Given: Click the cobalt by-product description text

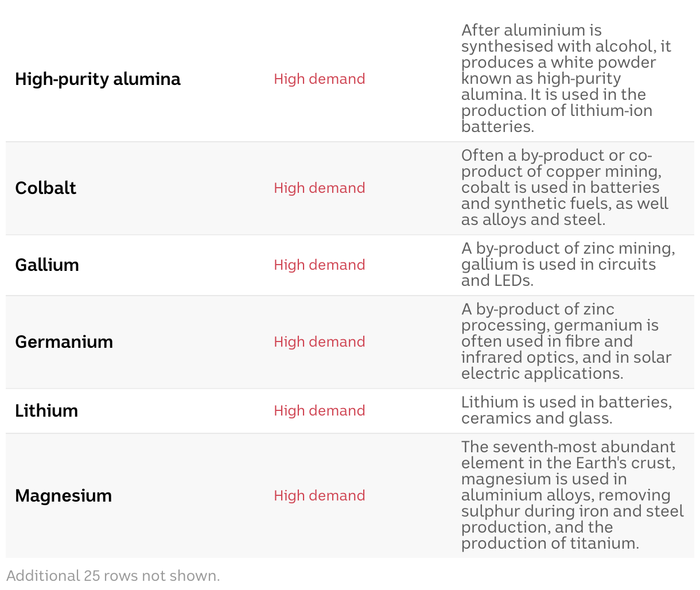Looking at the screenshot, I should (565, 188).
